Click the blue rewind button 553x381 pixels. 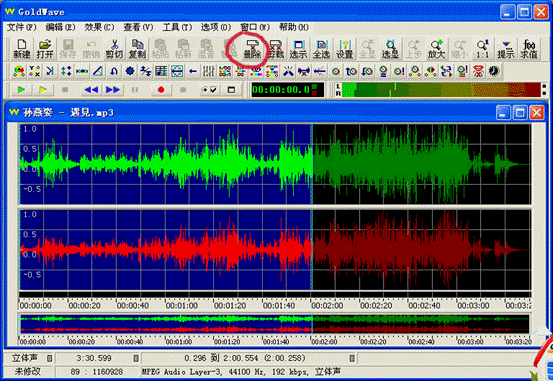click(x=91, y=90)
